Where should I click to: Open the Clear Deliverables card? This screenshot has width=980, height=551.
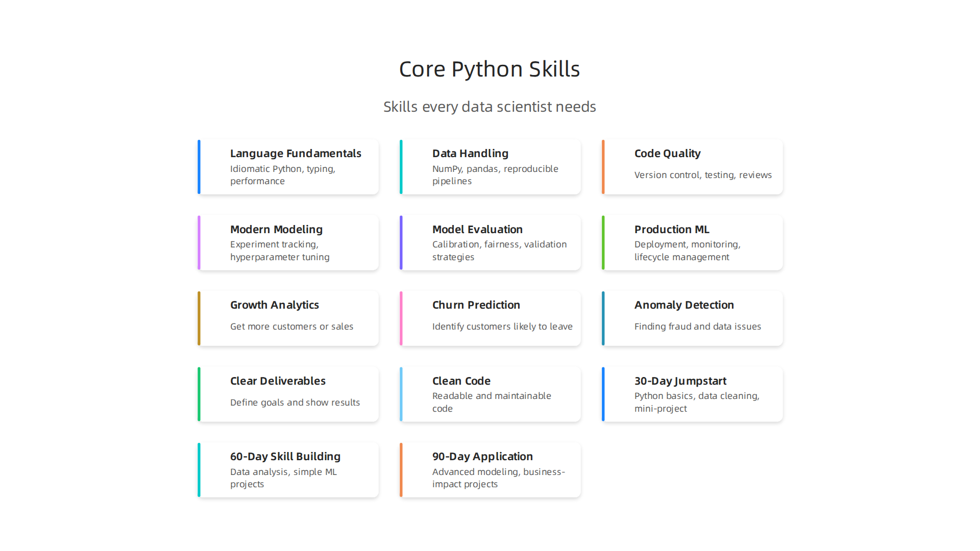point(288,394)
